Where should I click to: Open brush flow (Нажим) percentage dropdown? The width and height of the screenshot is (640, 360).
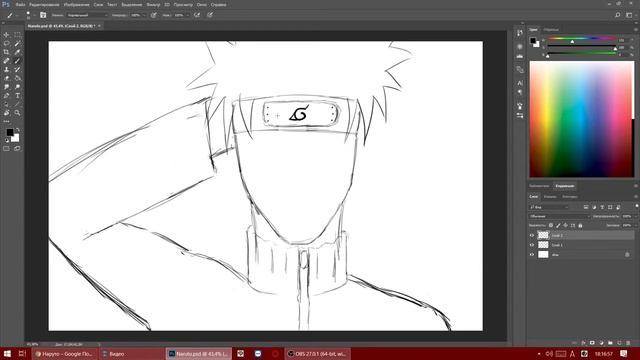tap(187, 15)
